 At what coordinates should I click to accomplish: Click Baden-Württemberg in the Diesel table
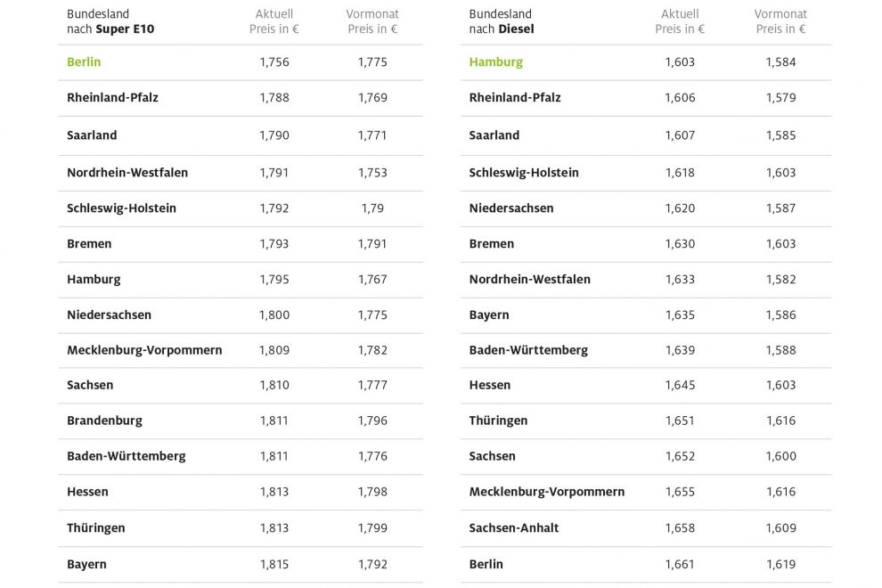528,350
